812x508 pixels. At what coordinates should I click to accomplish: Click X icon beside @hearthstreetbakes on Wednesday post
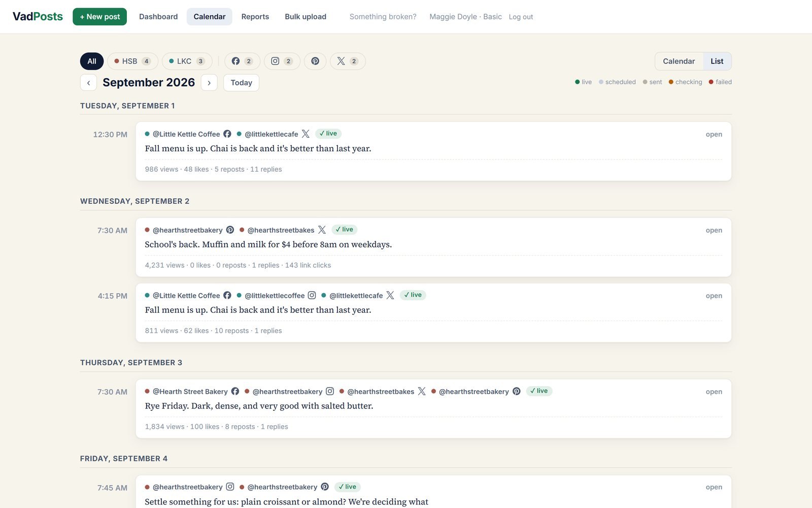[322, 230]
